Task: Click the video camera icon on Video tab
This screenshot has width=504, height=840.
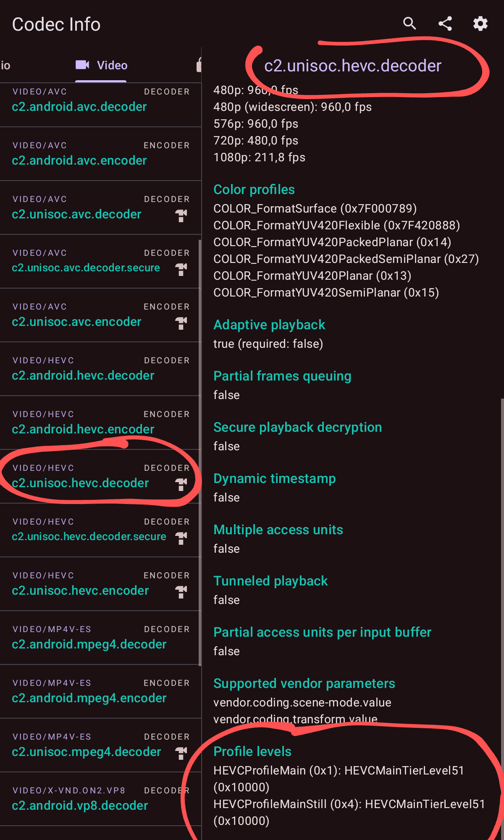Action: click(83, 65)
